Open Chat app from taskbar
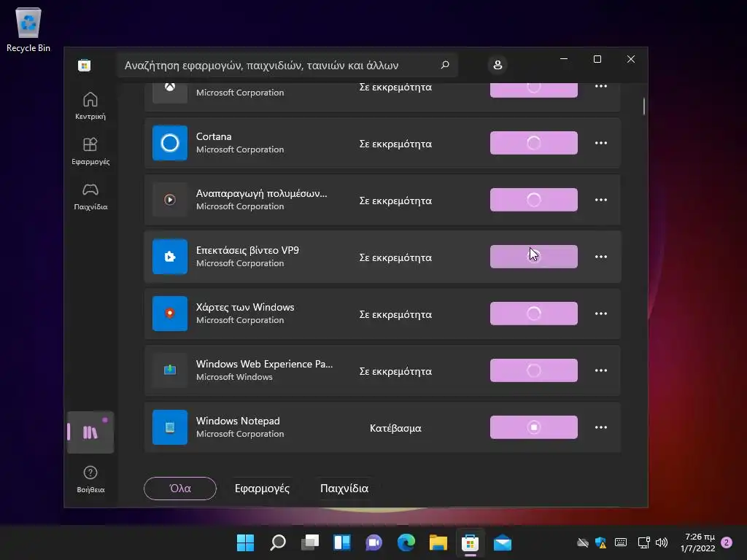 374,542
